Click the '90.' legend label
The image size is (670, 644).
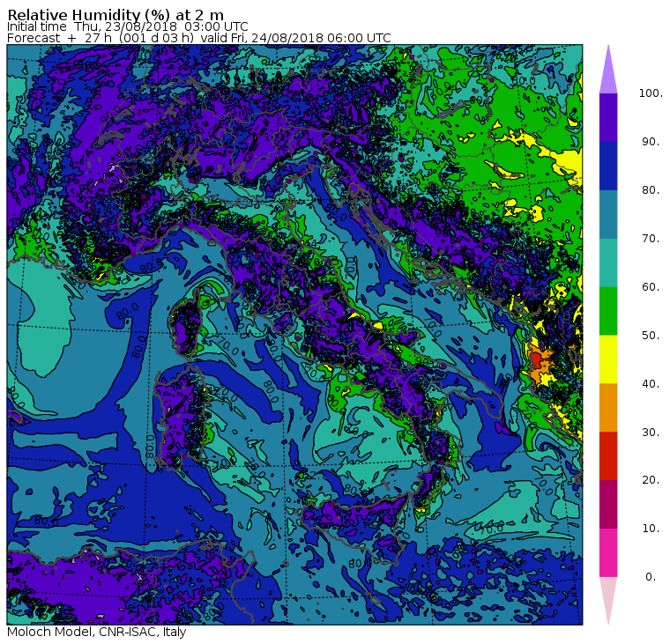pyautogui.click(x=651, y=142)
